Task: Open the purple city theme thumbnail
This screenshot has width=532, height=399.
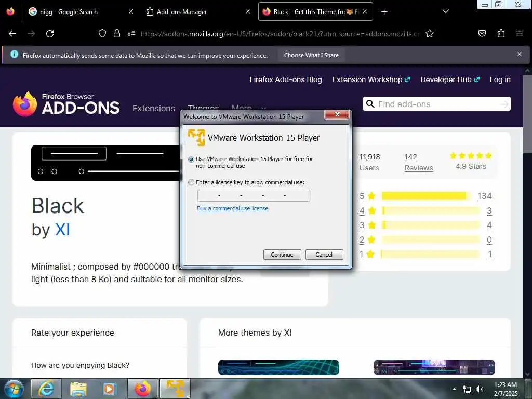Action: click(434, 367)
